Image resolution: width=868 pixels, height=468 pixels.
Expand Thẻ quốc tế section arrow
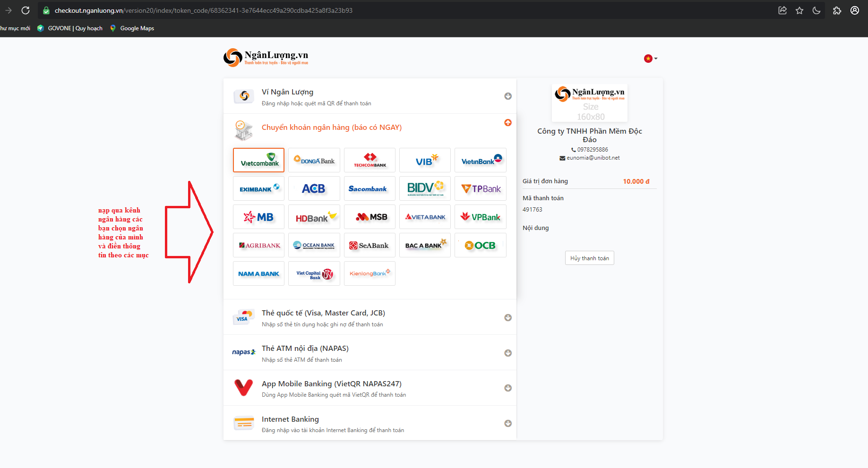click(508, 317)
